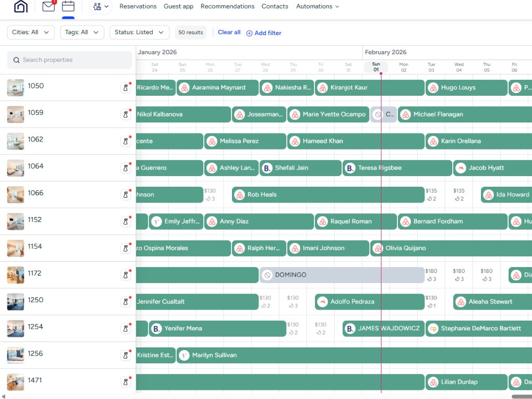Open the Cities: All filter dropdown

coord(31,32)
